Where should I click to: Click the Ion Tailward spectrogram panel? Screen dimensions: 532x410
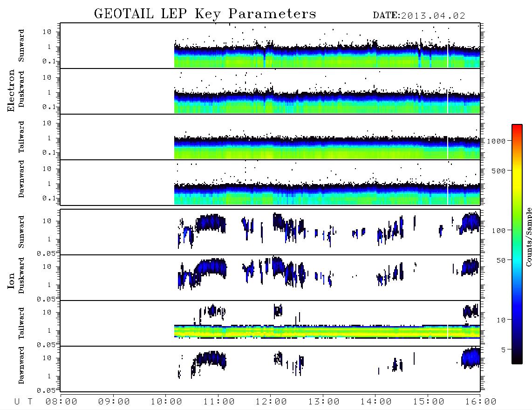pyautogui.click(x=270, y=323)
